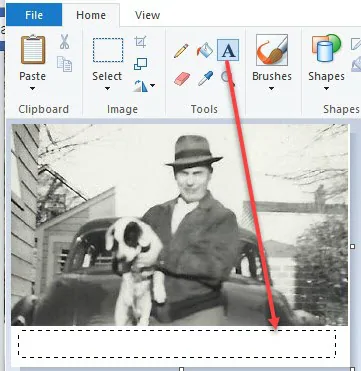Click the canvas bottom-center resize handle

[x=181, y=369]
